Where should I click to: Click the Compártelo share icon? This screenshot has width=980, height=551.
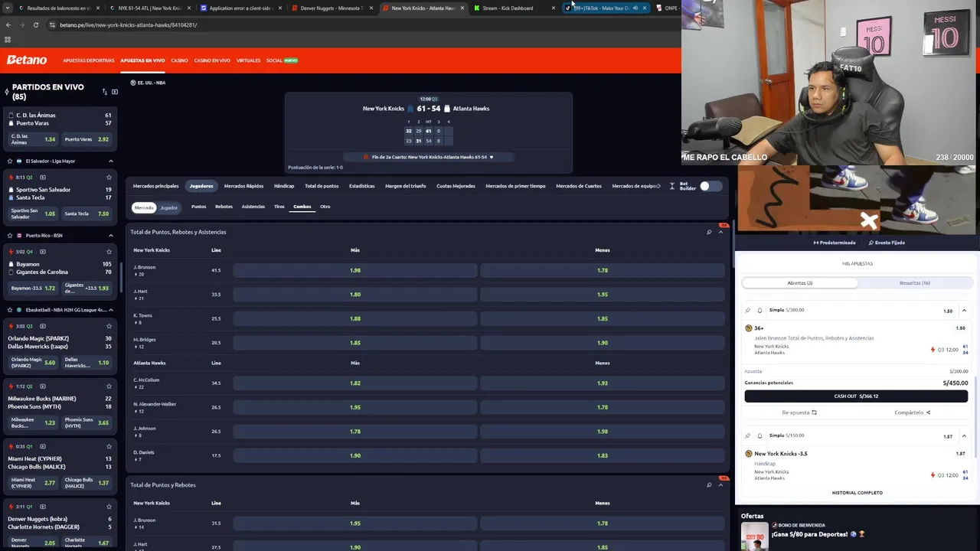pyautogui.click(x=928, y=412)
